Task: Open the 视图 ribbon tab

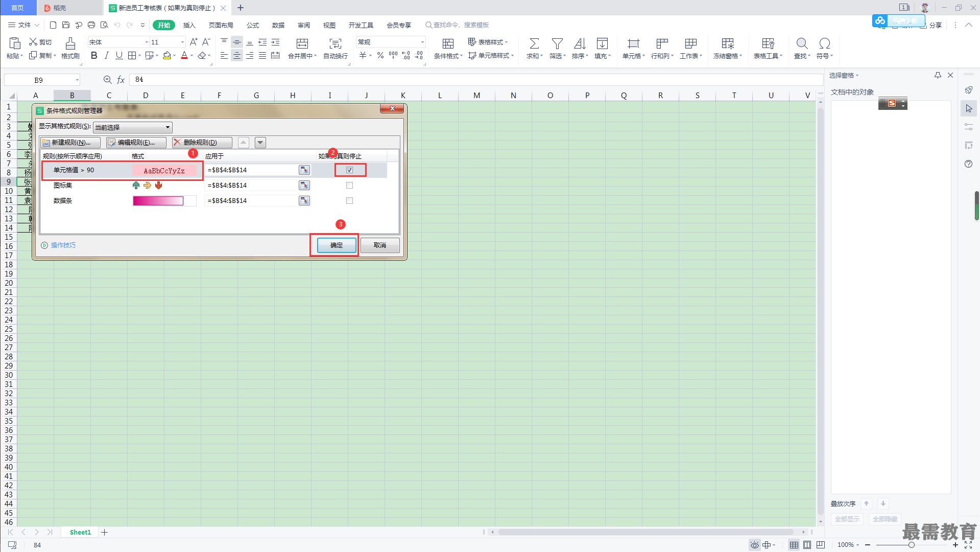Action: (329, 25)
